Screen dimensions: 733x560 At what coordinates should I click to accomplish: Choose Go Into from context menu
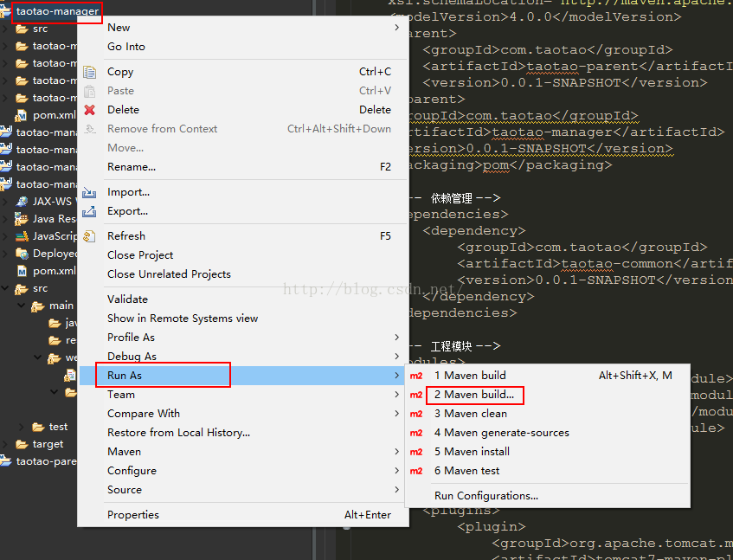[x=243, y=47]
